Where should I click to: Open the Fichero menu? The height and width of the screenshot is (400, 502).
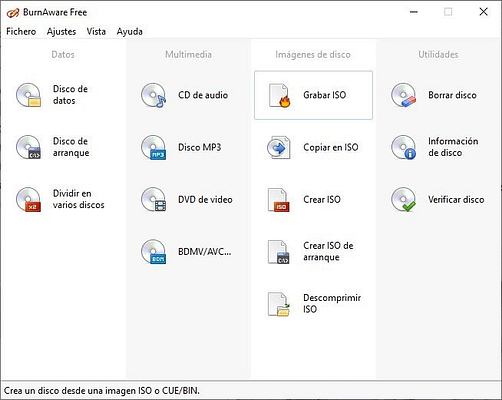[21, 32]
